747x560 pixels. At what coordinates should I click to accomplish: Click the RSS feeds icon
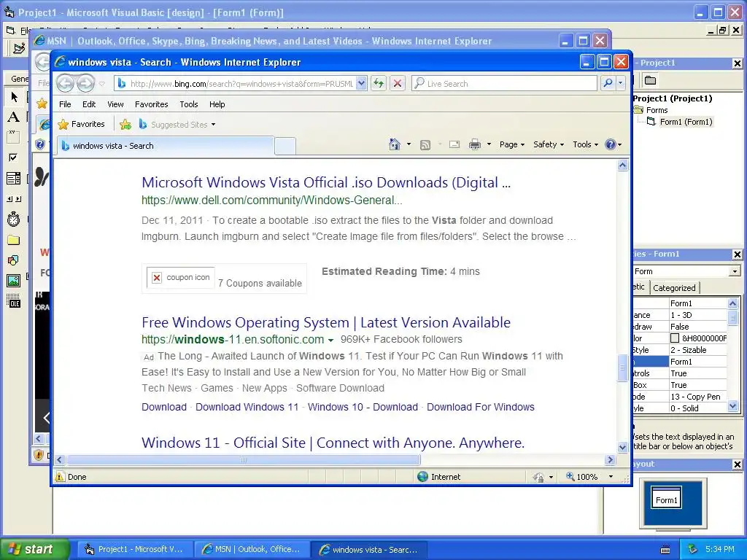click(x=425, y=145)
